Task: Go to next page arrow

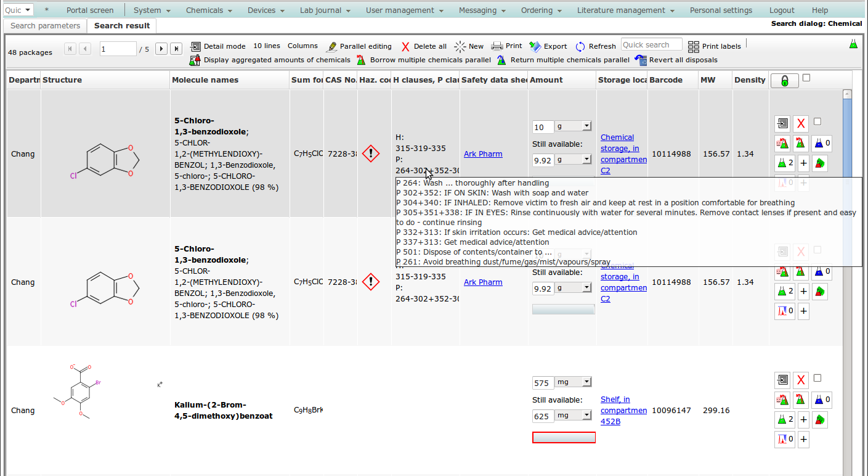Action: pyautogui.click(x=161, y=49)
